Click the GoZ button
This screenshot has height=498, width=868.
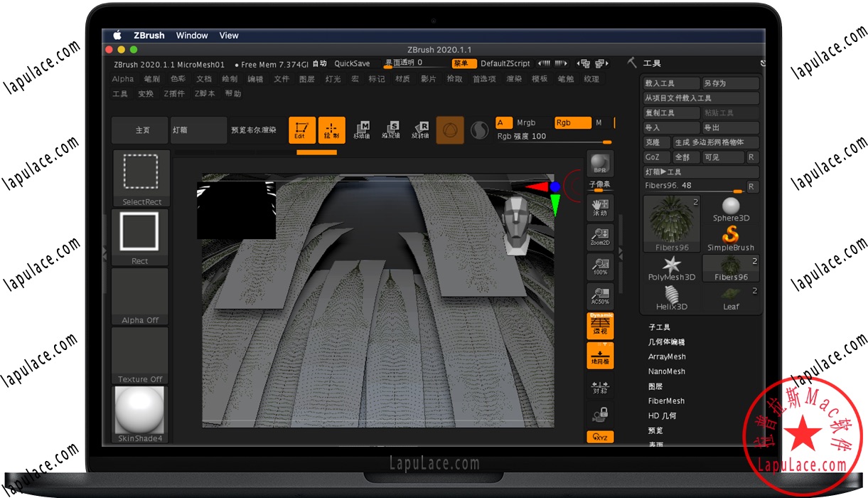tap(656, 157)
